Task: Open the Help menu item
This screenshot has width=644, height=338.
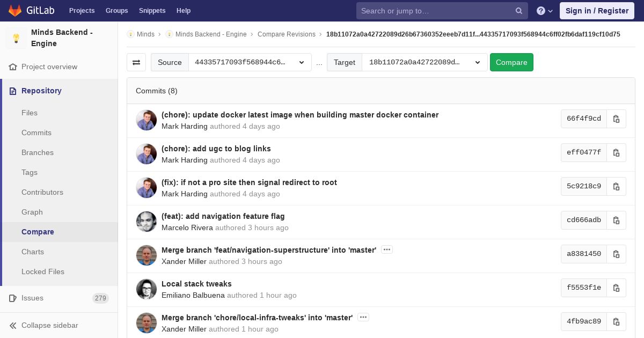Action: 184,11
